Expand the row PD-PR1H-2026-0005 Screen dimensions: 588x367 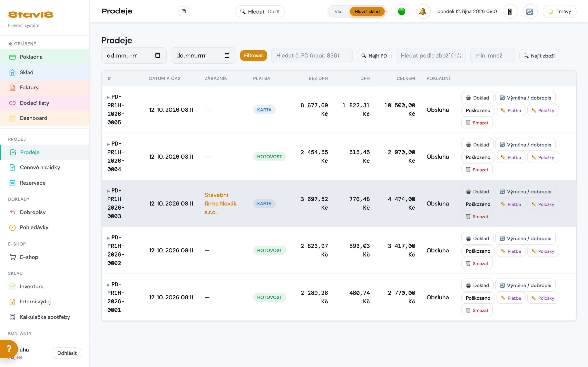(108, 97)
